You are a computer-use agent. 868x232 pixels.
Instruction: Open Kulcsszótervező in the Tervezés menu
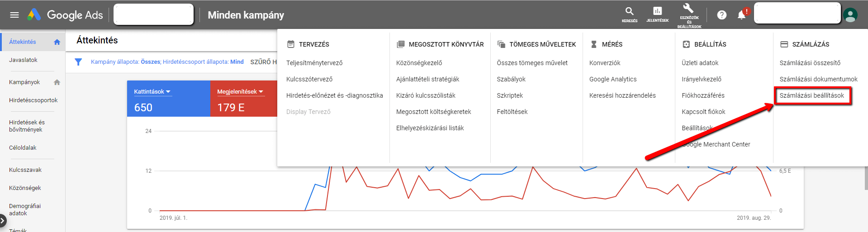309,79
